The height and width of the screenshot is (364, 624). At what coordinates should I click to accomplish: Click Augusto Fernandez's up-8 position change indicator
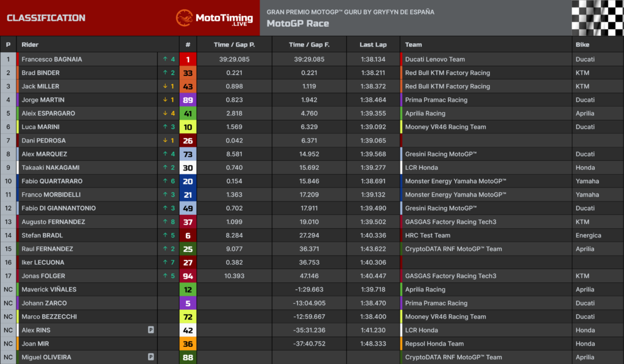tap(168, 222)
